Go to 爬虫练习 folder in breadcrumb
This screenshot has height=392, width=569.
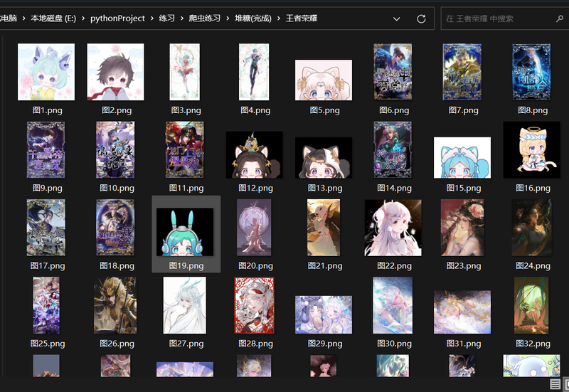(x=205, y=18)
